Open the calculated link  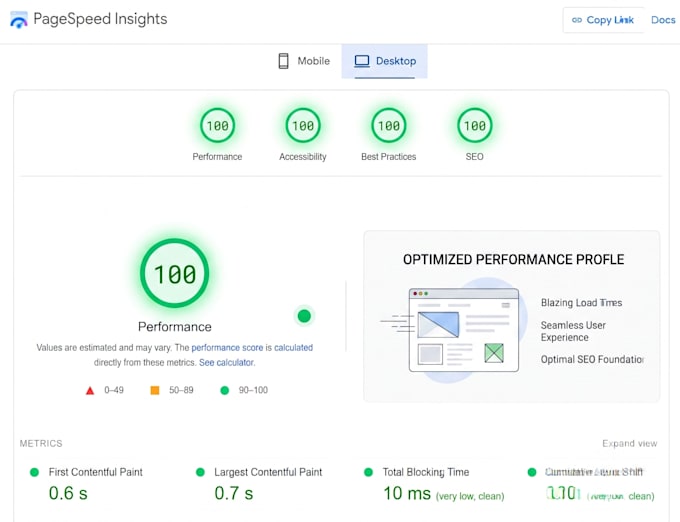[294, 348]
